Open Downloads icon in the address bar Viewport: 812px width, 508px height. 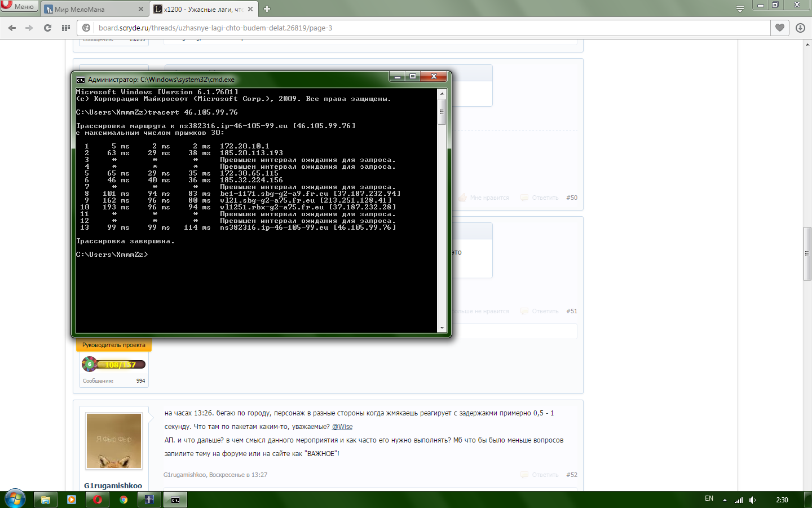click(x=800, y=28)
